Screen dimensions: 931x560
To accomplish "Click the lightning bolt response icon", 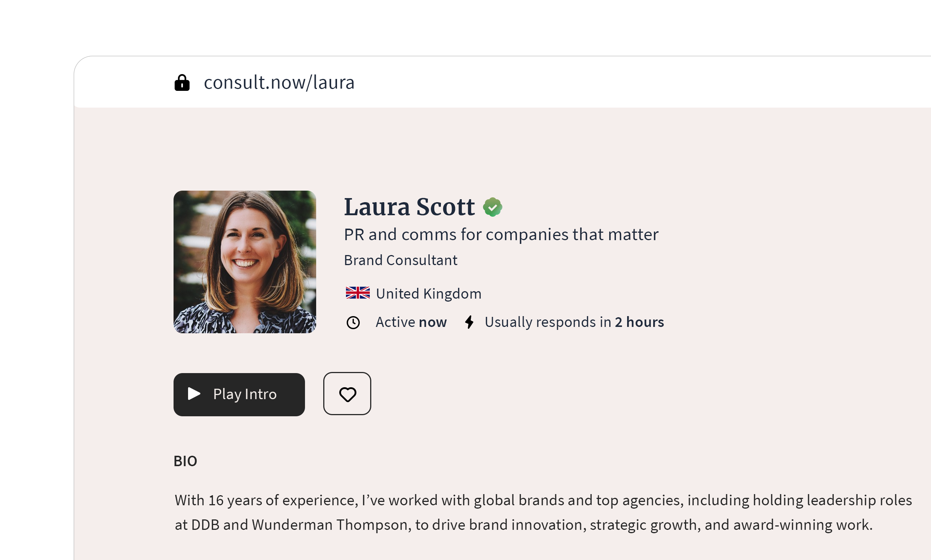I will (x=469, y=322).
